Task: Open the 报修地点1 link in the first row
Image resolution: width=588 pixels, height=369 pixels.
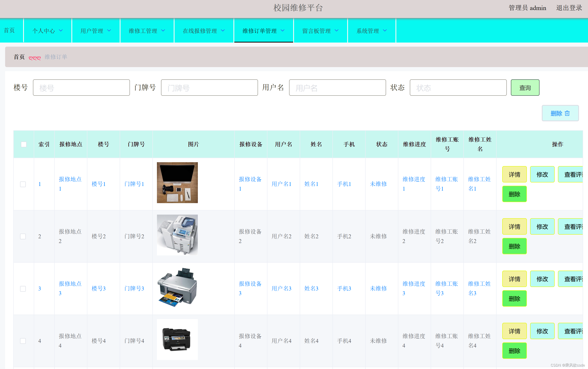Action: [x=71, y=183]
